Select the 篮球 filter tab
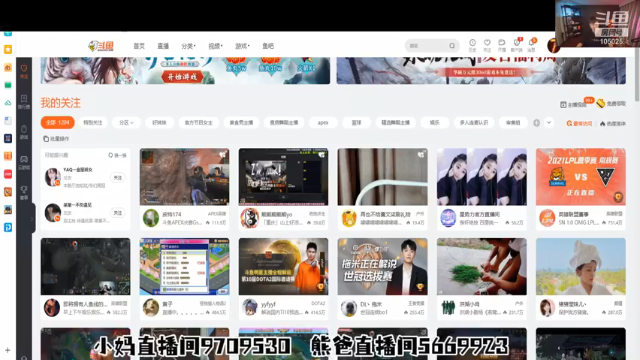Screen dimensions: 640x360 (356, 122)
